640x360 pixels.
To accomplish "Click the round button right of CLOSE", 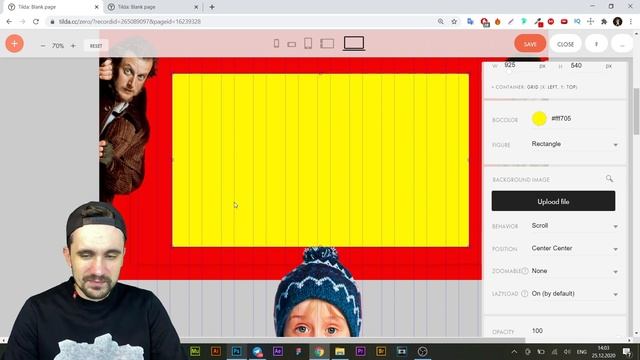I will [596, 44].
